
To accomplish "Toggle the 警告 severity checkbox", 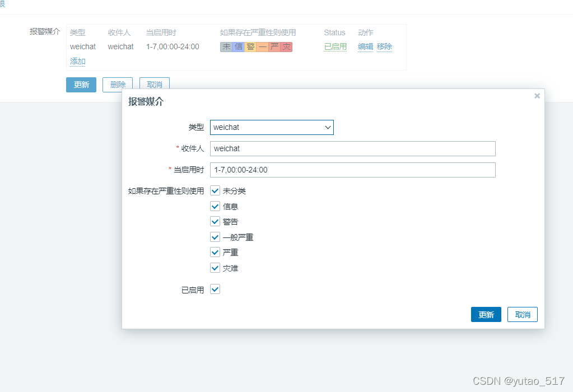I will point(215,222).
